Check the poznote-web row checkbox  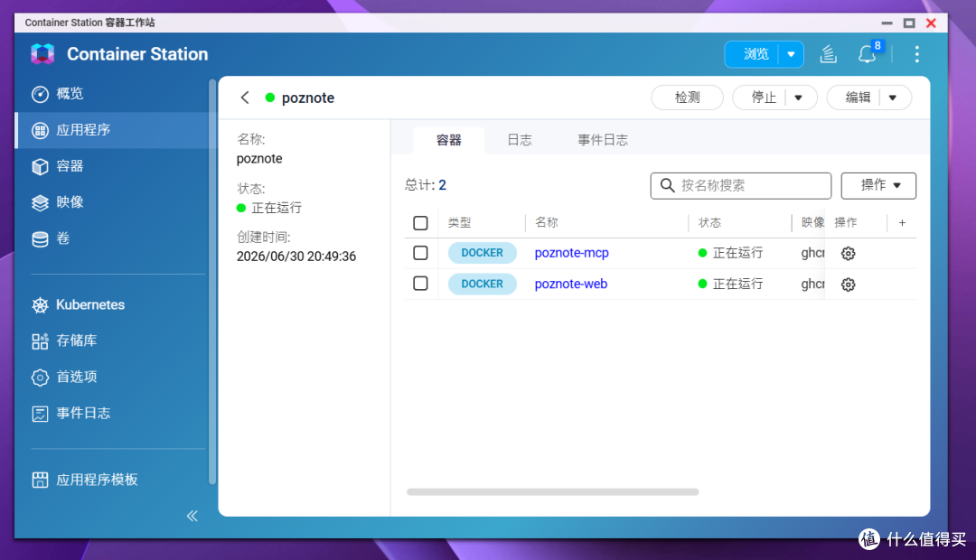point(421,284)
